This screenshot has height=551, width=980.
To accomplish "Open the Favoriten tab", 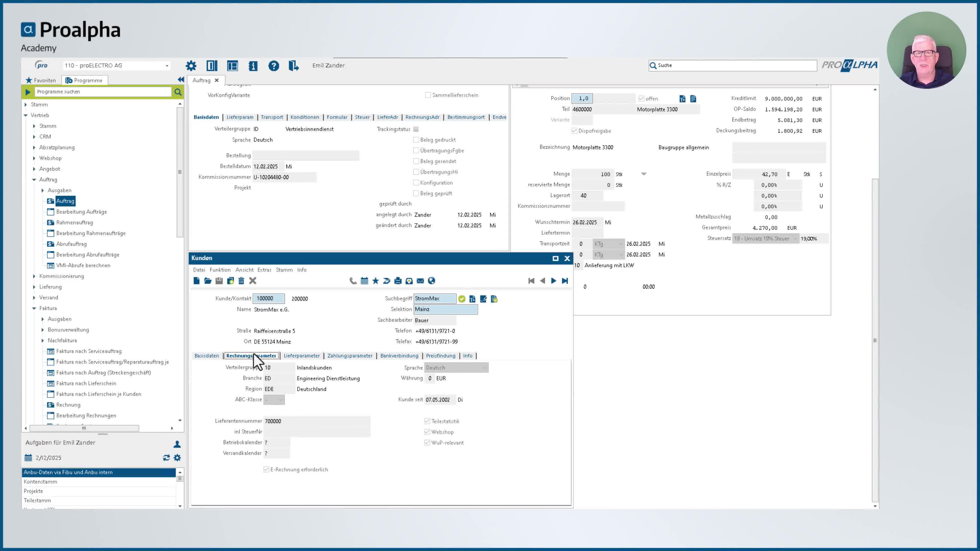I will 41,80.
